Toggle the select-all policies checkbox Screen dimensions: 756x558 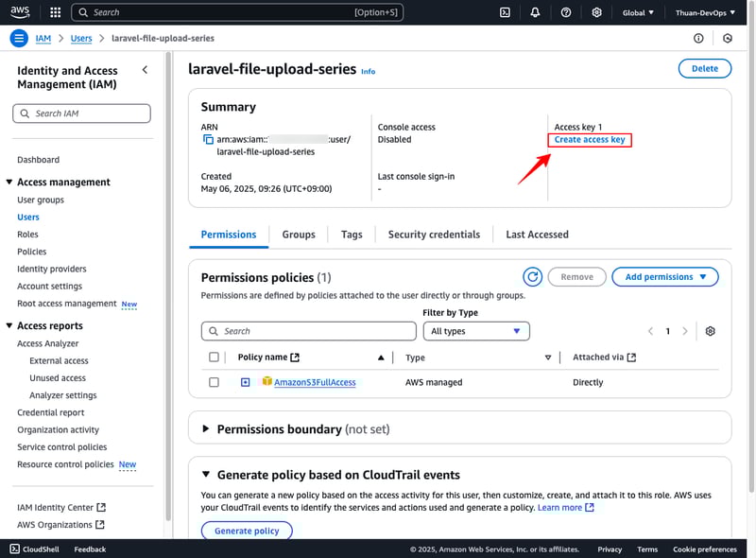coord(214,357)
